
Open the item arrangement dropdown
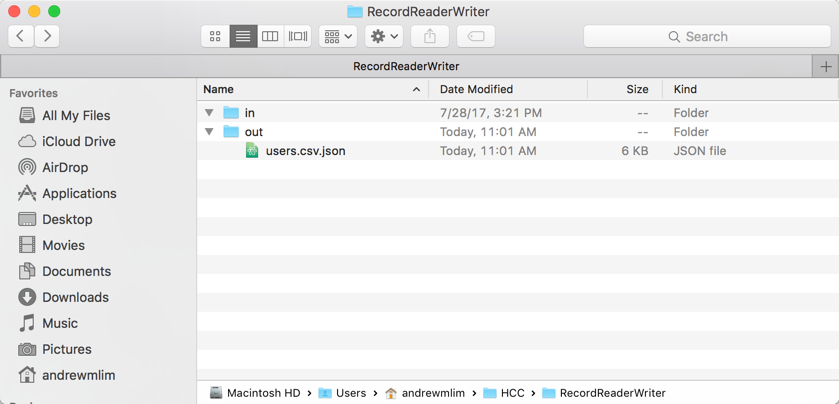tap(338, 36)
